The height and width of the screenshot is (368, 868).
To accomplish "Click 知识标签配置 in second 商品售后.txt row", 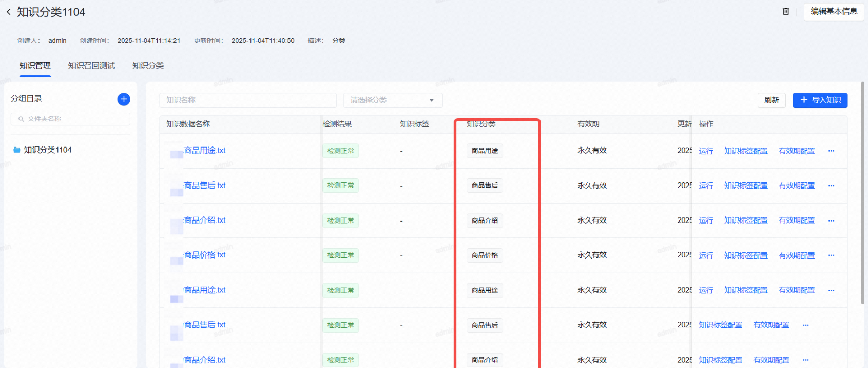I will pyautogui.click(x=720, y=325).
